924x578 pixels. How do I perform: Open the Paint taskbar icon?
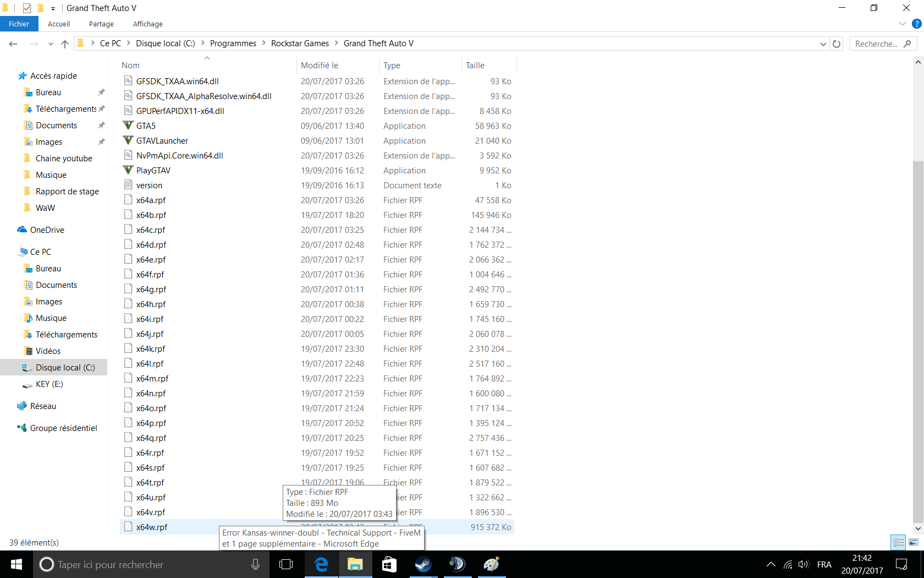(x=491, y=564)
